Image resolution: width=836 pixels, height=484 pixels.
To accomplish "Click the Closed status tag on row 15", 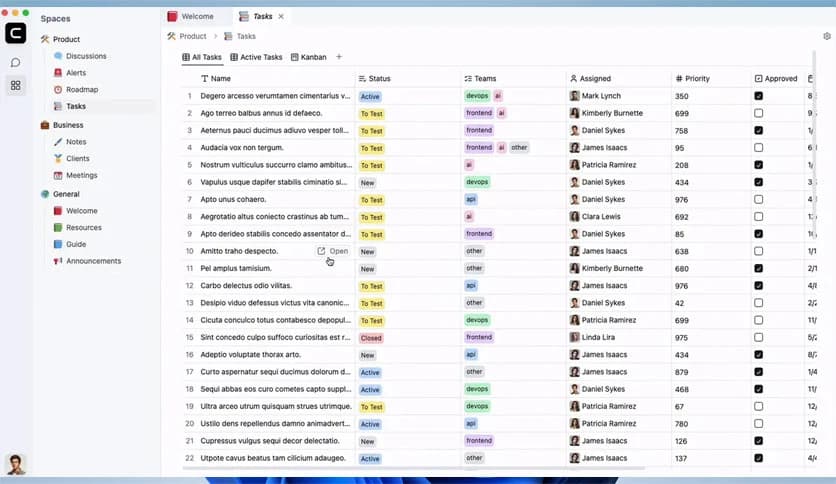I will (371, 338).
